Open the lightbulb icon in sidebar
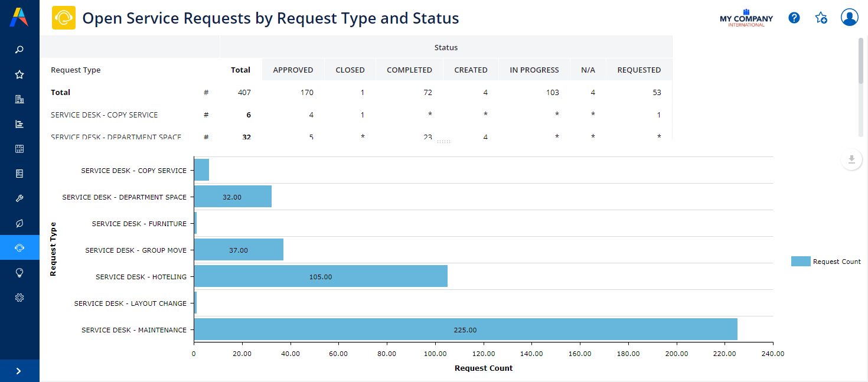This screenshot has width=868, height=382. (x=19, y=273)
